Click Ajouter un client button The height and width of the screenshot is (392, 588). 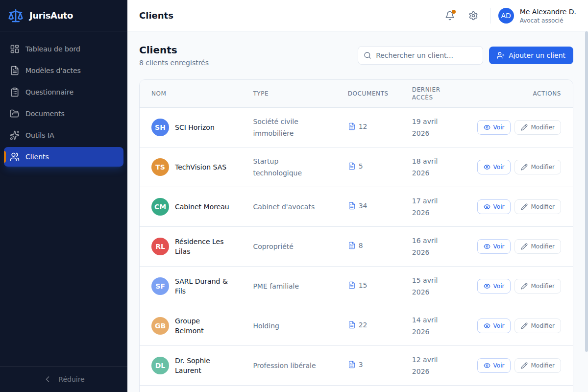point(531,55)
